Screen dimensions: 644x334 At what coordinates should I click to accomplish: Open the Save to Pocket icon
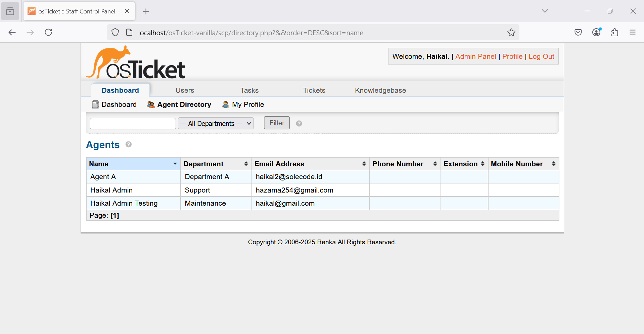(578, 33)
